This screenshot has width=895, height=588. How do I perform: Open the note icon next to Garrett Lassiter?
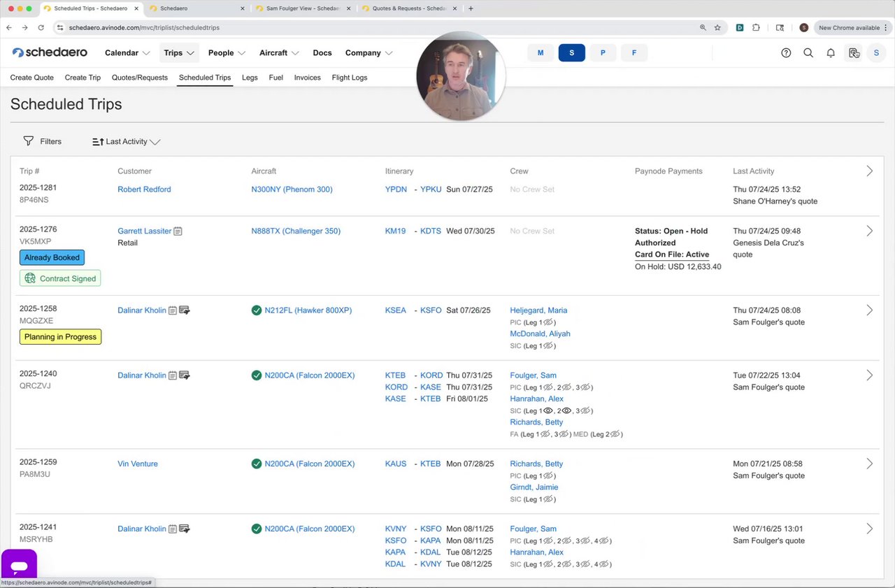pos(178,231)
